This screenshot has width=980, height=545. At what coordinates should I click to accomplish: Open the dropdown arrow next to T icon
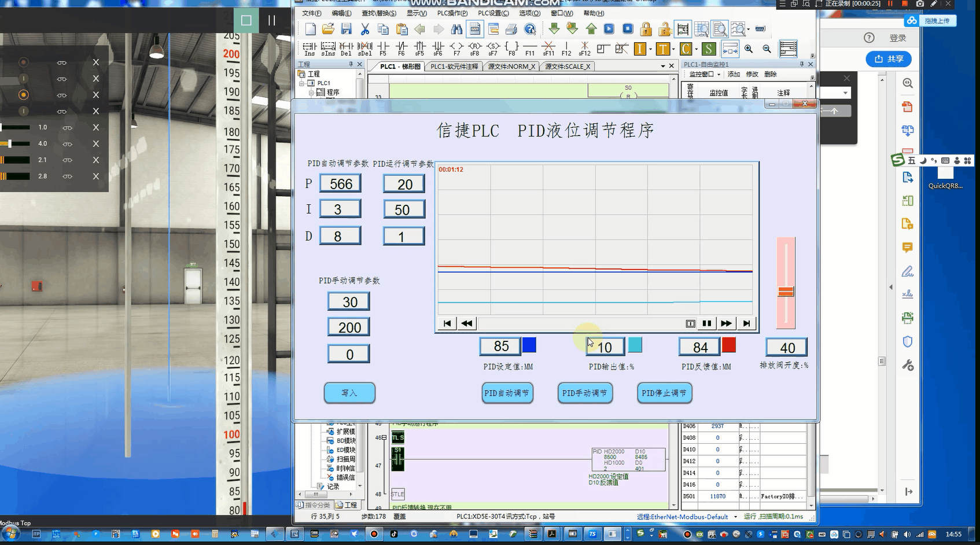click(x=673, y=50)
